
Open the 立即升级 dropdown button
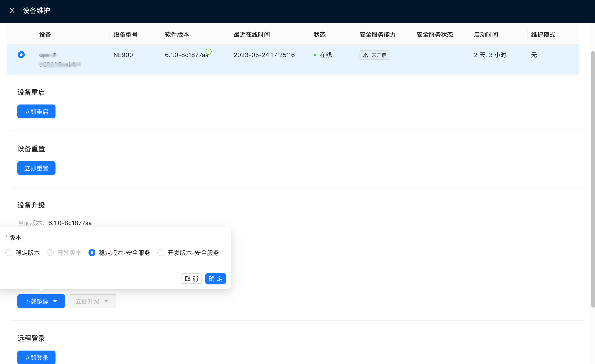[92, 301]
